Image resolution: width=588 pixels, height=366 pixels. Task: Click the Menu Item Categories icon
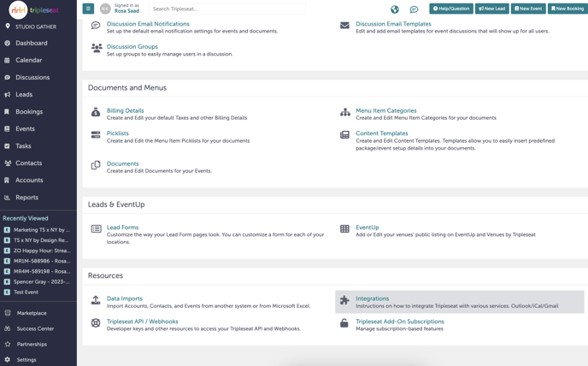345,112
